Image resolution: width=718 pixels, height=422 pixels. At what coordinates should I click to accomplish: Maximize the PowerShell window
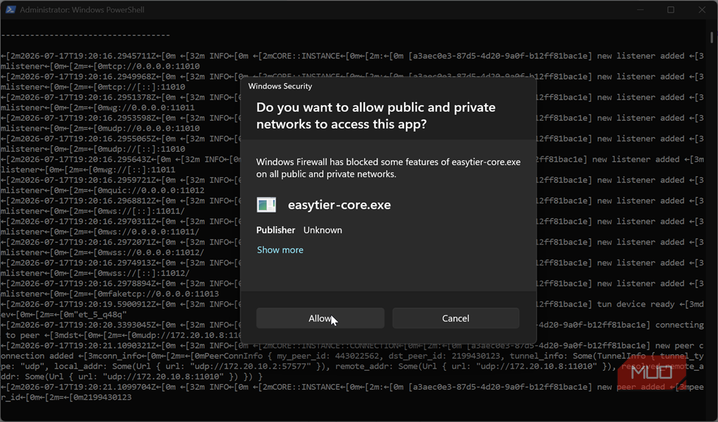671,10
